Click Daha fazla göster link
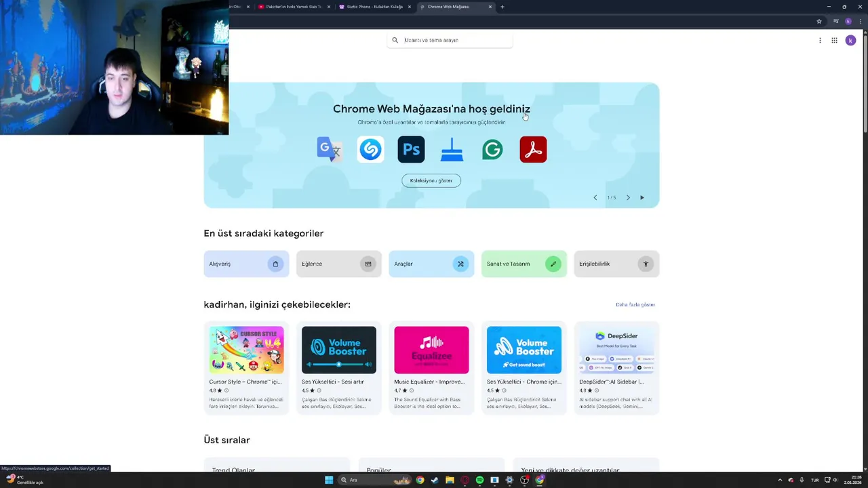 [x=635, y=305]
